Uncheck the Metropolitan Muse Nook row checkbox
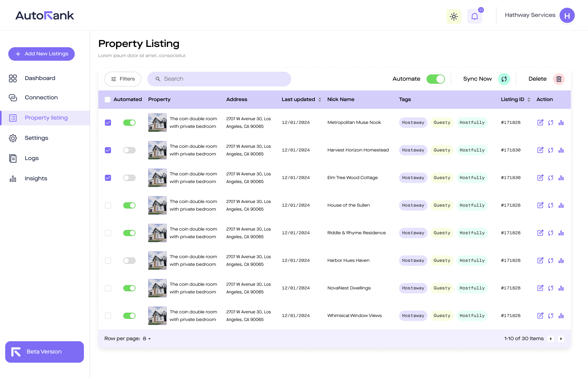Viewport: 588px width, 378px height. click(x=108, y=123)
